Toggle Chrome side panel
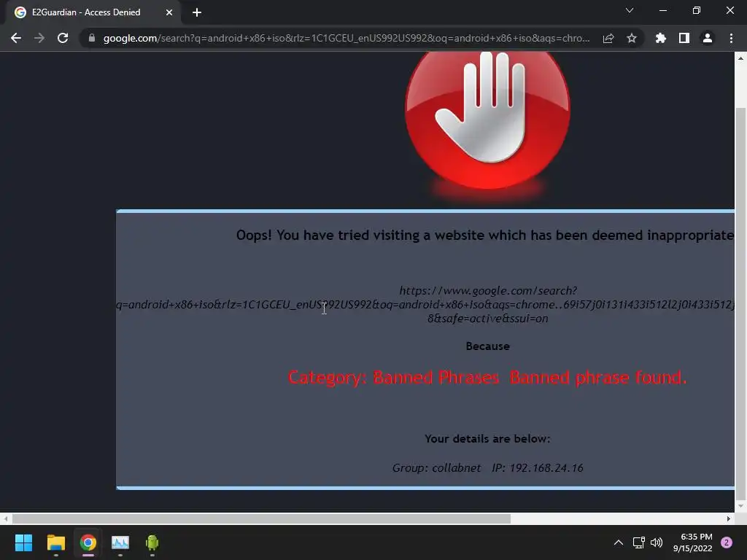 point(684,38)
